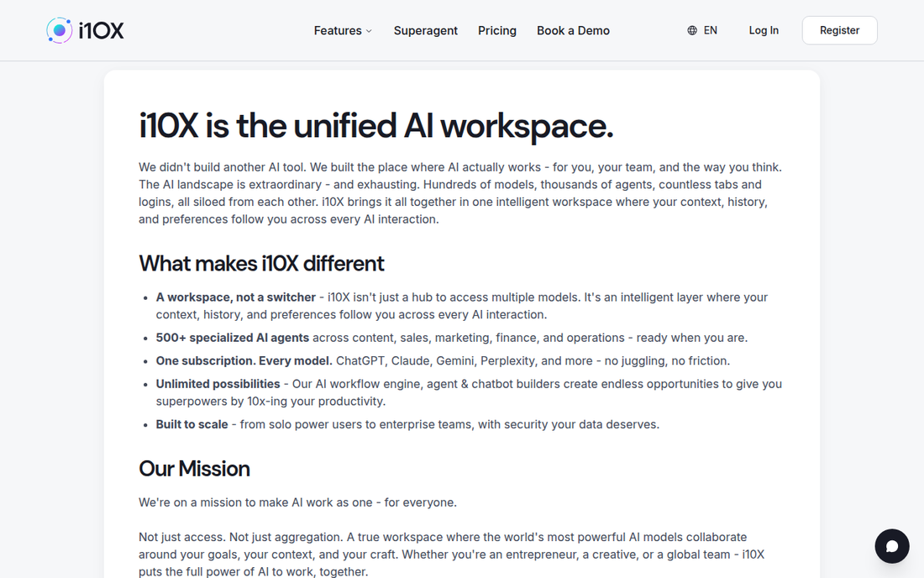Image resolution: width=924 pixels, height=578 pixels.
Task: Click the globe language icon
Action: 692,30
